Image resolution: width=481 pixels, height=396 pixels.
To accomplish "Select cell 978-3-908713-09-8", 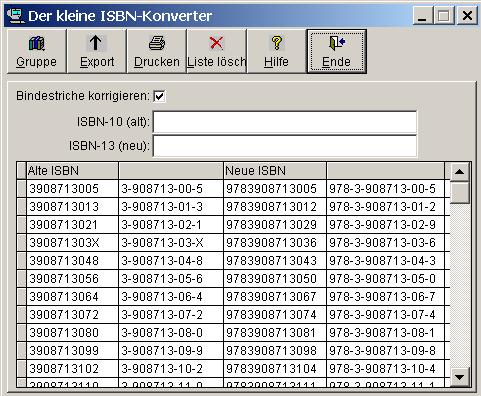I will (386, 351).
